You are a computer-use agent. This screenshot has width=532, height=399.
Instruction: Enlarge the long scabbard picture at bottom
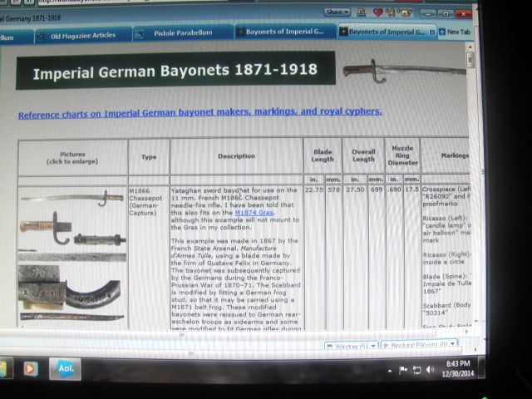72,317
